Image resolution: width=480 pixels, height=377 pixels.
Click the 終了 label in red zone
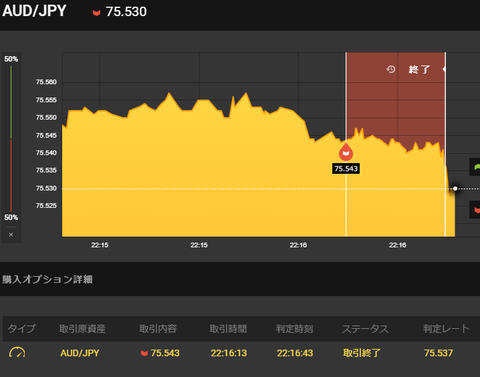coord(419,70)
